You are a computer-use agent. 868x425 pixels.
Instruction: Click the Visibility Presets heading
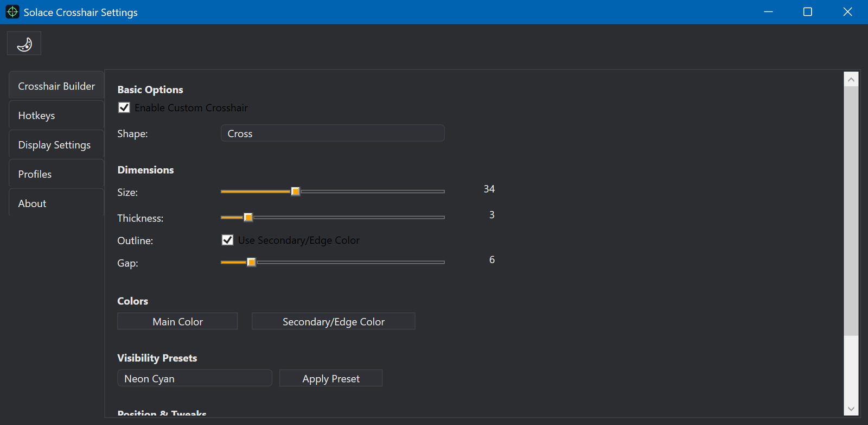[157, 358]
